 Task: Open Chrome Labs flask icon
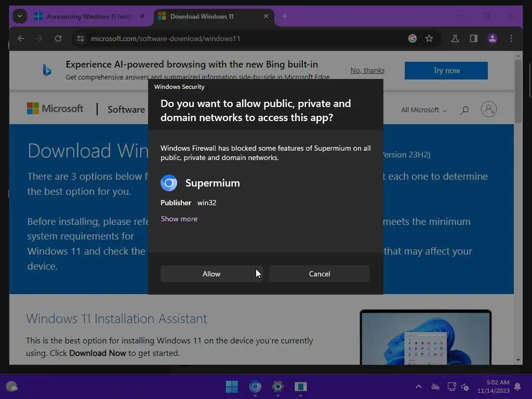pos(455,38)
